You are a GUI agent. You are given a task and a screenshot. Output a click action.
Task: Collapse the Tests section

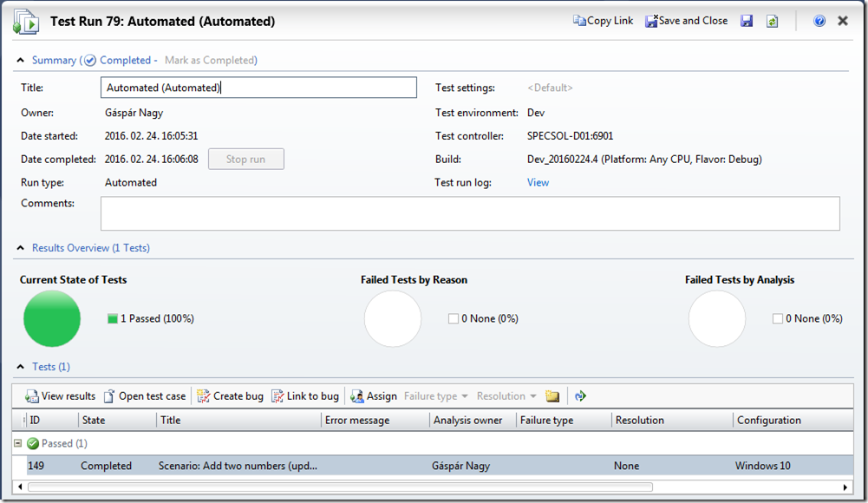21,367
